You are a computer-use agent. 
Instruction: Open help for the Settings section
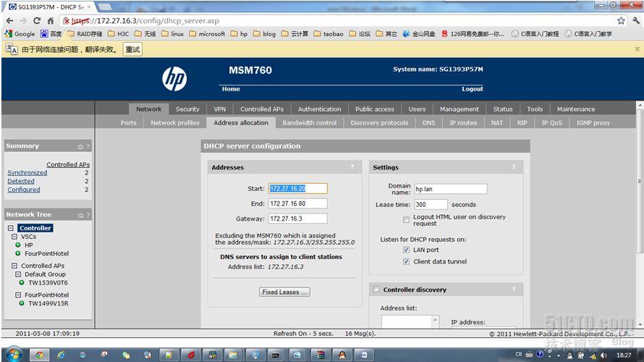514,167
